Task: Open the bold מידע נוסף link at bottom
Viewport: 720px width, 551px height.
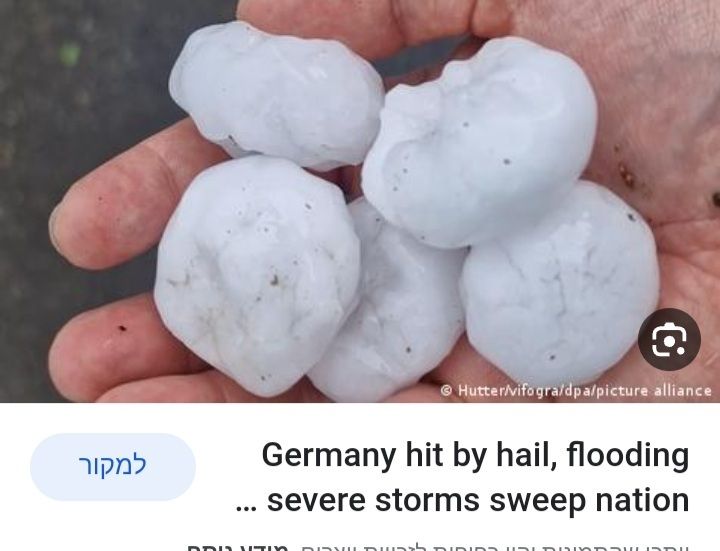Action: pos(237,548)
